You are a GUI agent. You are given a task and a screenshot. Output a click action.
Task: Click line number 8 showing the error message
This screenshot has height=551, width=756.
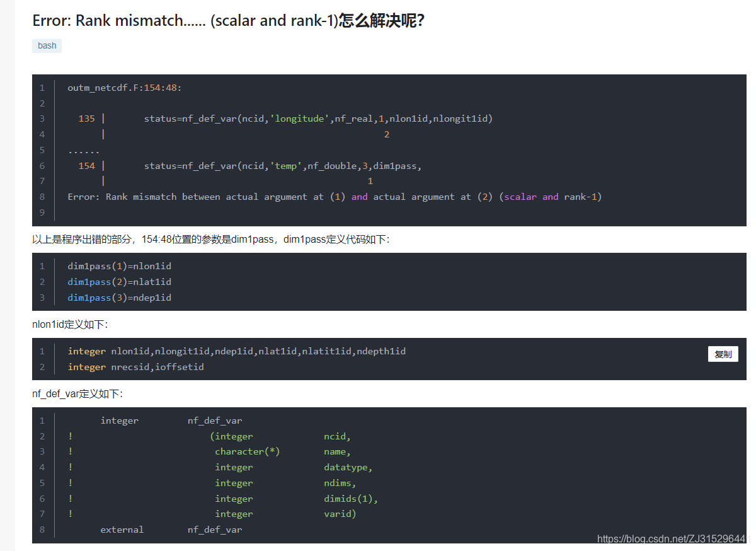point(42,196)
